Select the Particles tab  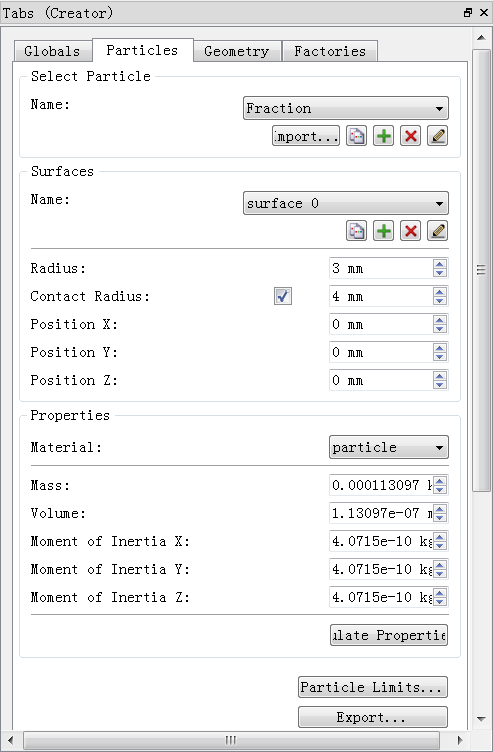(142, 50)
